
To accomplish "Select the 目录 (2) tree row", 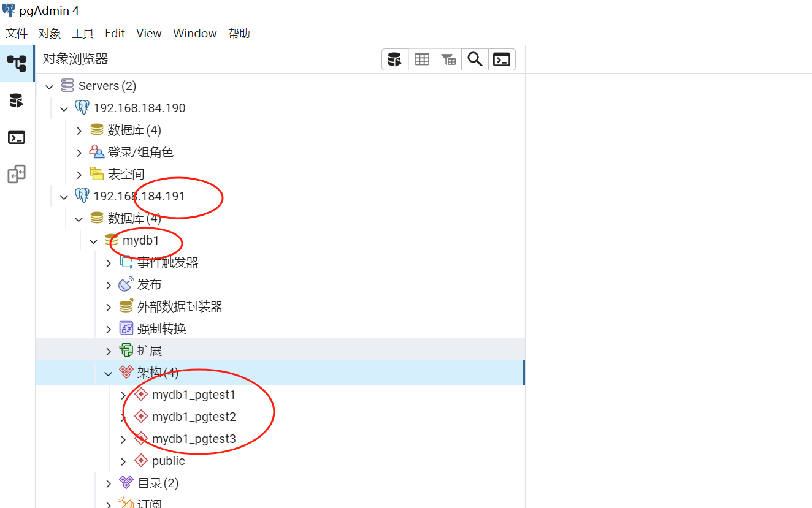I will (x=280, y=483).
